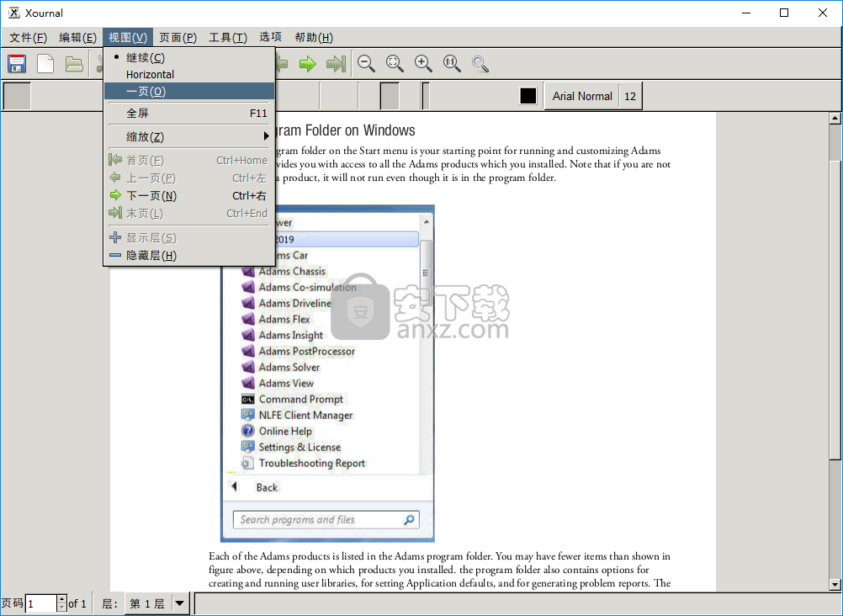Fit page width with the bracketed magnifier icon

395,64
